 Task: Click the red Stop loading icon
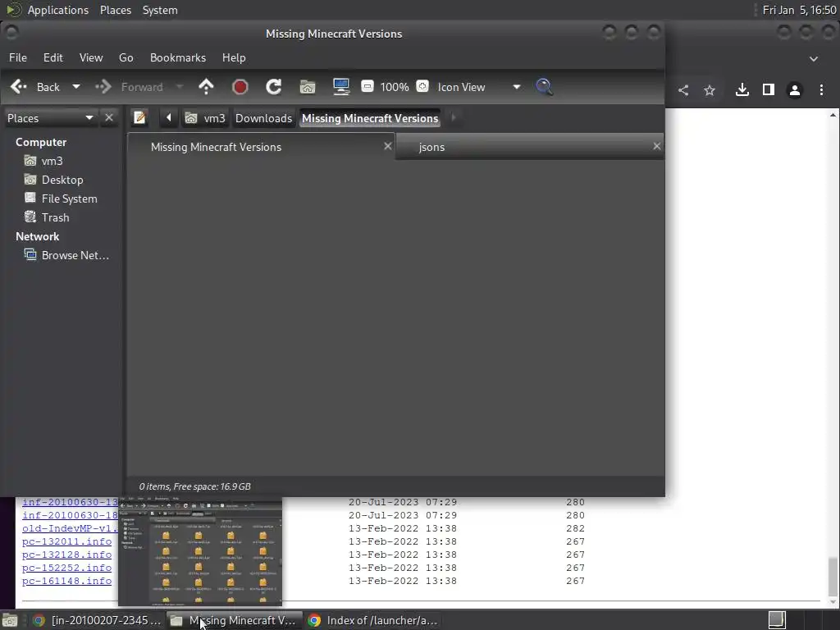[240, 87]
